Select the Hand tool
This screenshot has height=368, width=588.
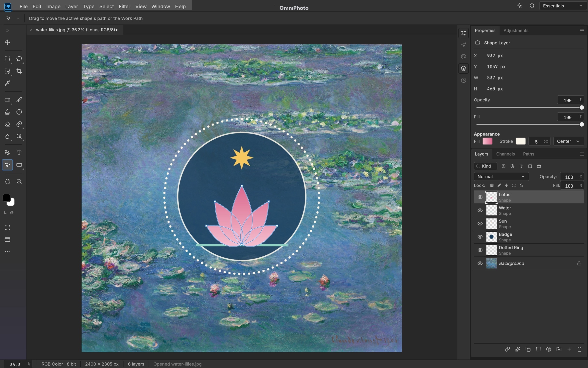[7, 182]
